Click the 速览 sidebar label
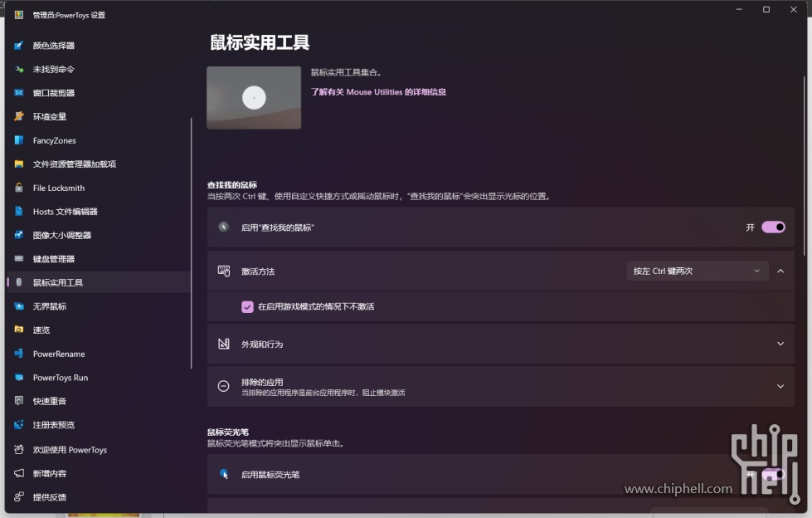 41,330
